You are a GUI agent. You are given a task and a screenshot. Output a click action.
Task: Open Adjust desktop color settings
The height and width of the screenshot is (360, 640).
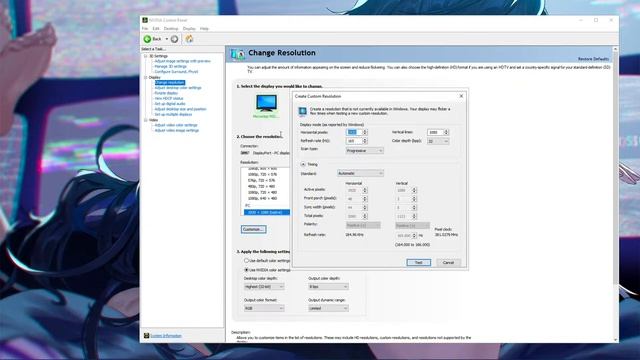(178, 88)
